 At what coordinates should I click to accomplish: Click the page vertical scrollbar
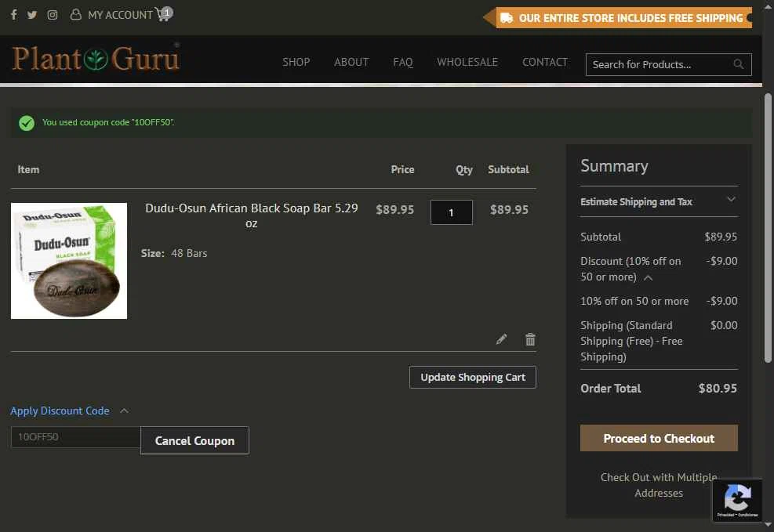pos(768,228)
